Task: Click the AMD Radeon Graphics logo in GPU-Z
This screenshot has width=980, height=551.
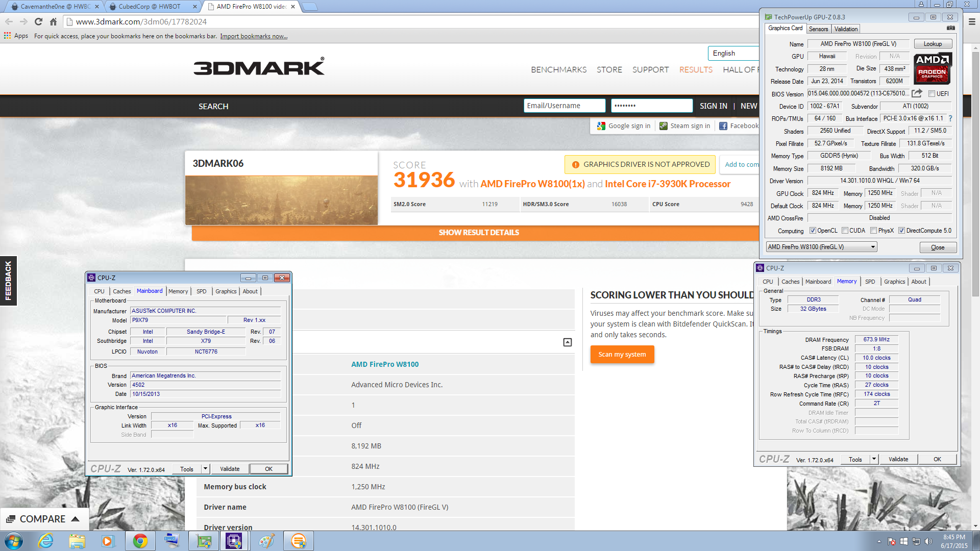Action: click(933, 68)
